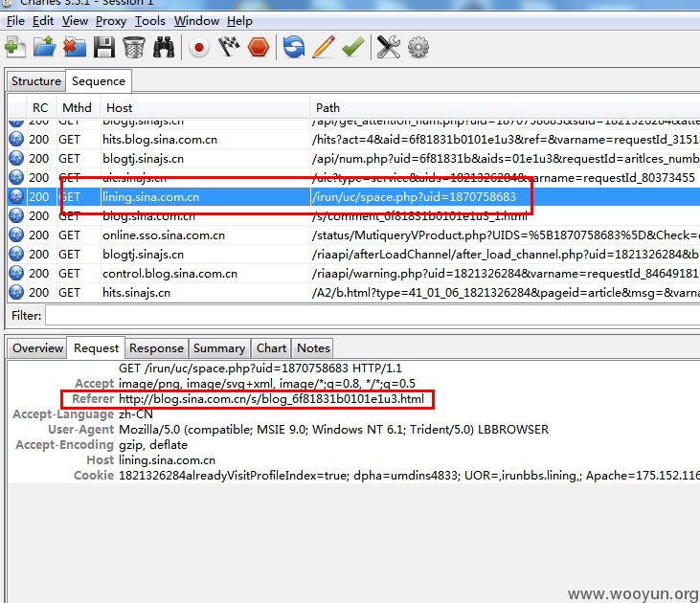Click the globe icon of online.sso.sina.com.cn row
Screen dimensions: 700x603
coord(16,234)
